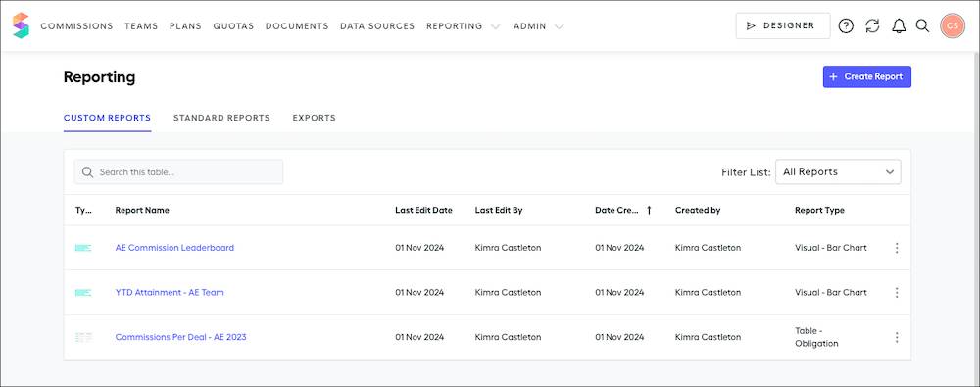980x387 pixels.
Task: Open Data Sources in top navigation
Action: (377, 26)
